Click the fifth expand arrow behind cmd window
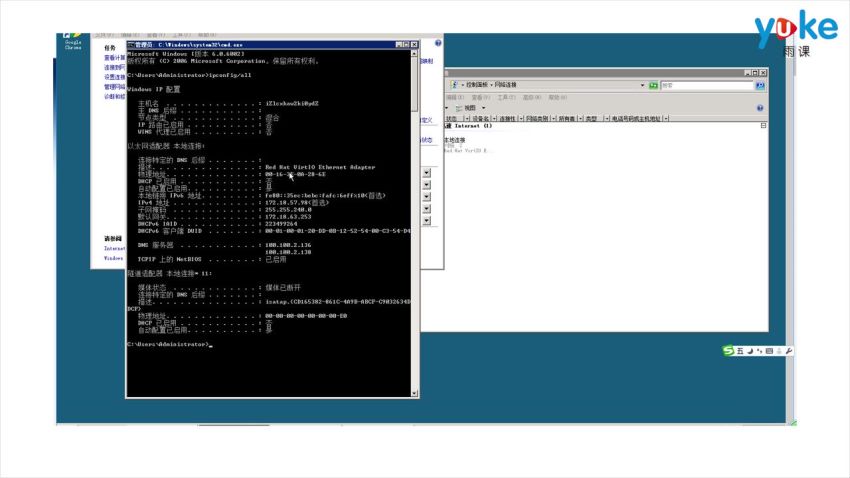The width and height of the screenshot is (850, 478). pyautogui.click(x=427, y=221)
